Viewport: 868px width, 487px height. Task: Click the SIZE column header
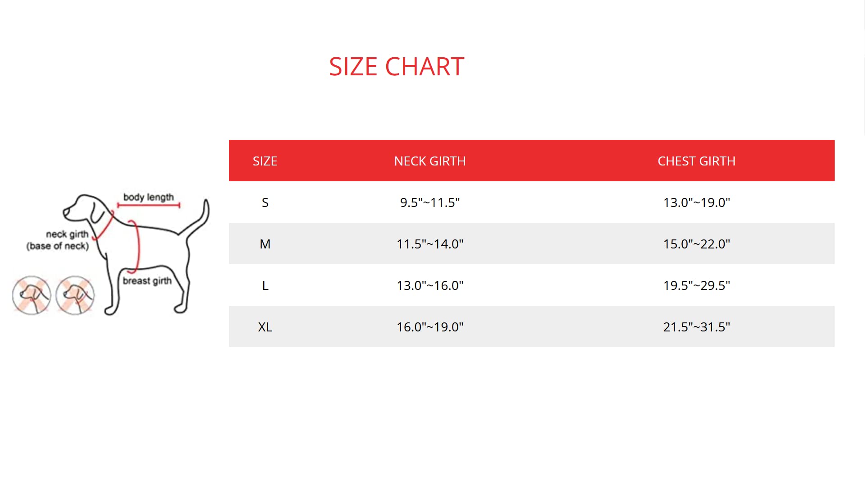tap(265, 161)
